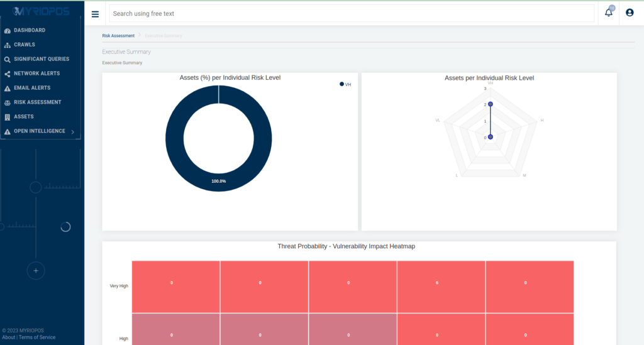Click the heatmap cell showing 6
644x345 pixels.
pos(441,287)
